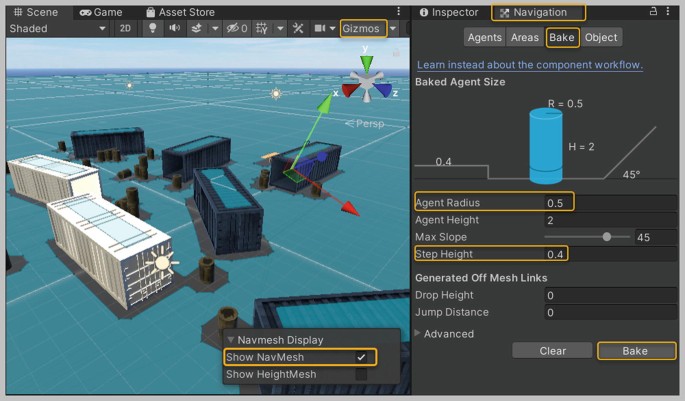685x401 pixels.
Task: Toggle scene lighting with the lightbulb icon
Action: coord(153,29)
